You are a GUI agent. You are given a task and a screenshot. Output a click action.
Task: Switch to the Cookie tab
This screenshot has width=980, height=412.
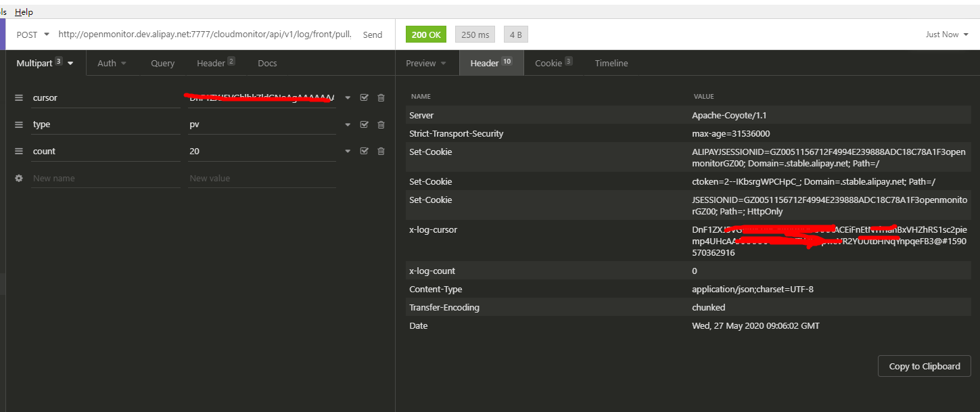554,63
